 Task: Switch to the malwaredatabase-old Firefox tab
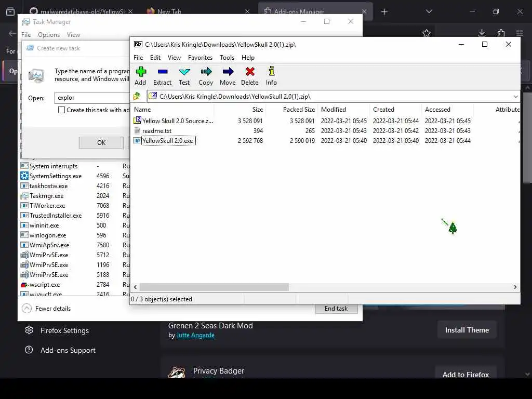click(81, 11)
